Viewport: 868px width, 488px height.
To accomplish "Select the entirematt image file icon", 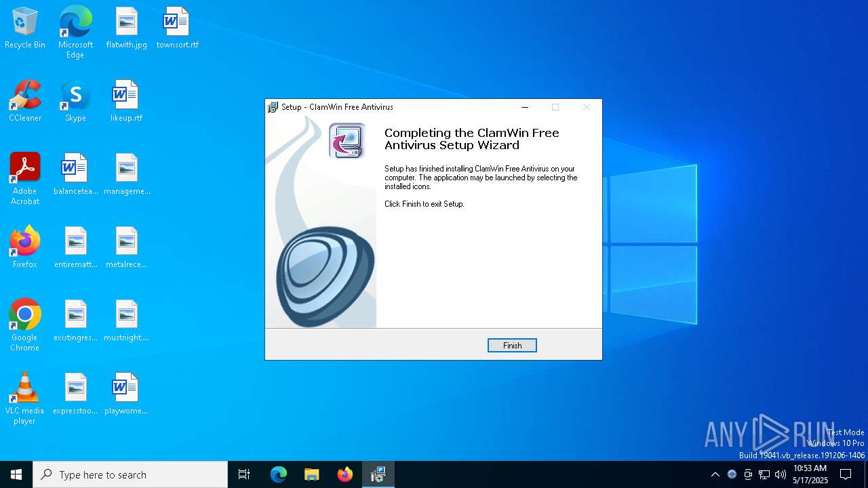I will (75, 248).
